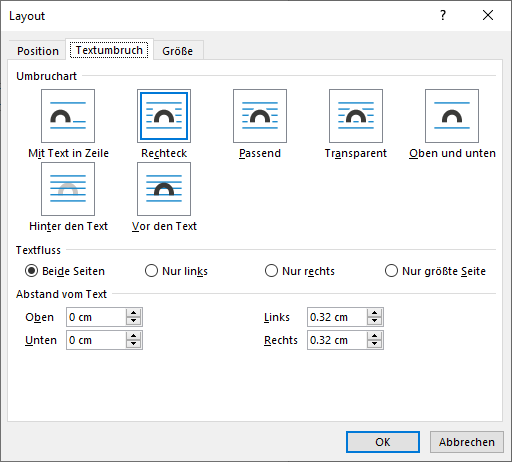Screen dimensions: 512x462
Task: Select the Transparent wrapping icon
Action: [356, 116]
